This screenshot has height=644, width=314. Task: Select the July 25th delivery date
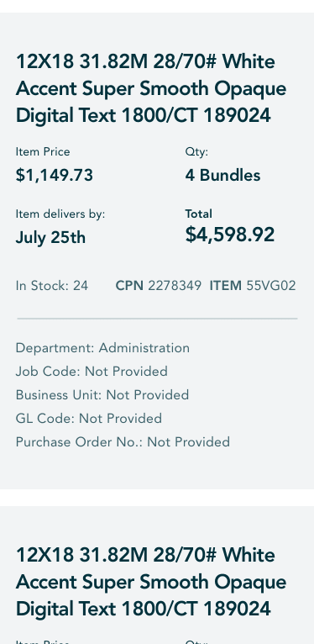click(x=50, y=237)
